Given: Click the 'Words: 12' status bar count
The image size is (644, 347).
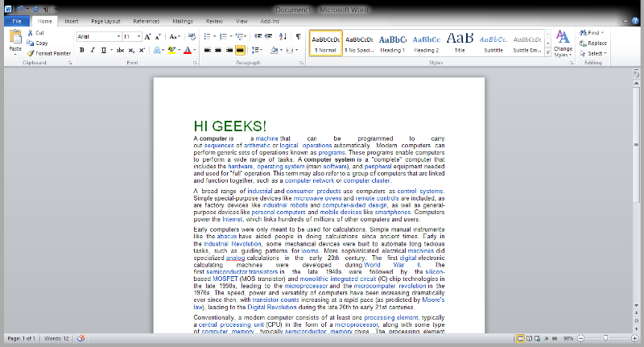Looking at the screenshot, I should 56,338.
